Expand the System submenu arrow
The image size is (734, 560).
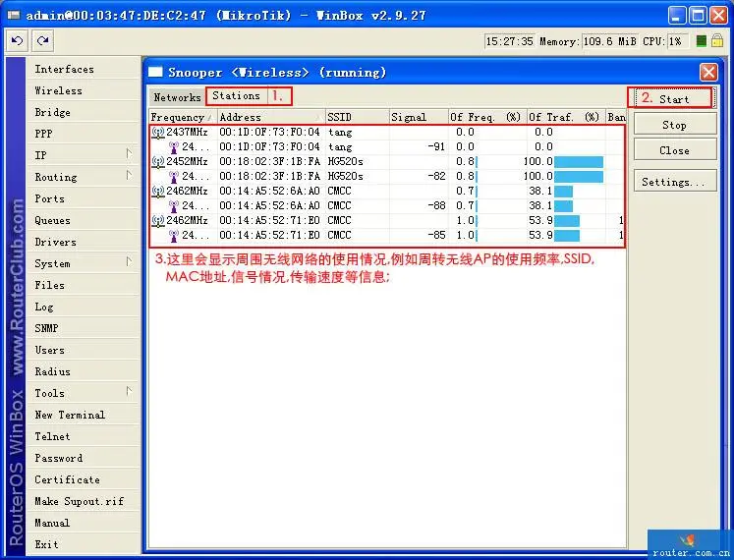pos(129,261)
